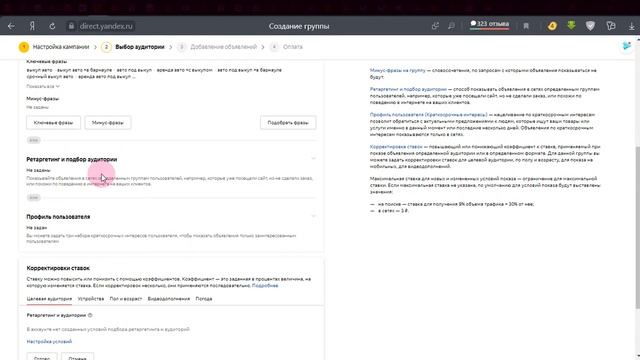Screen dimensions: 640x360
Task: Switch to the Устройства tab
Action: click(91, 299)
